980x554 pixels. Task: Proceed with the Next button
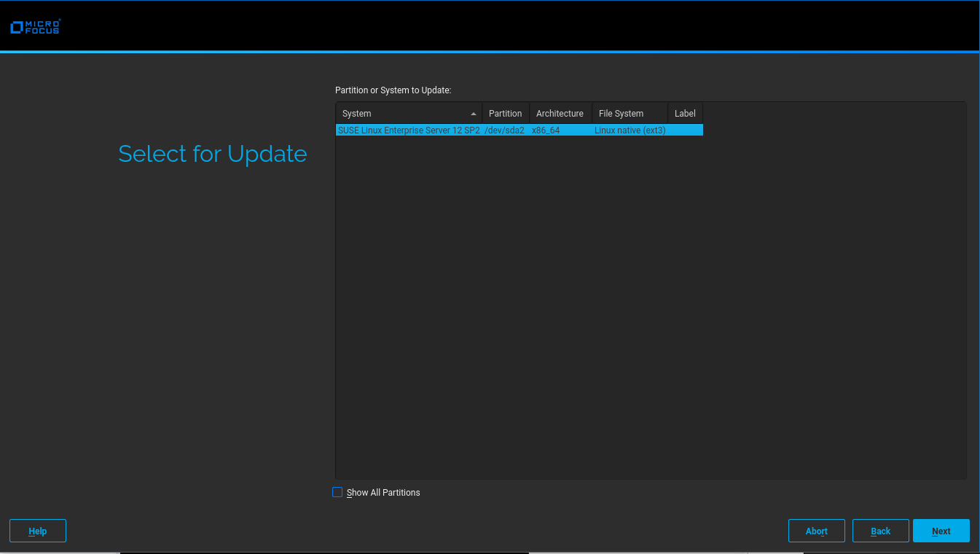click(x=941, y=531)
